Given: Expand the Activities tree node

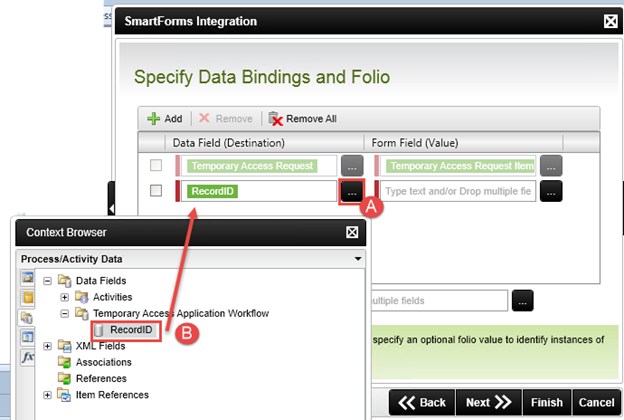Looking at the screenshot, I should pos(65,297).
